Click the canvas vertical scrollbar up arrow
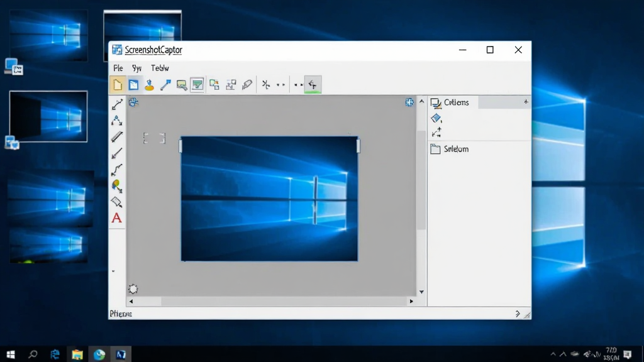The width and height of the screenshot is (644, 362). pos(421,101)
